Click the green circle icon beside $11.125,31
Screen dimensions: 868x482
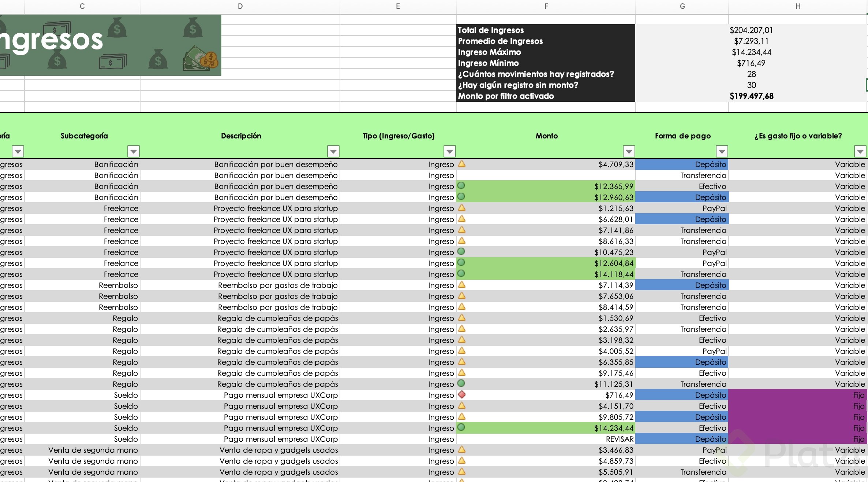click(x=461, y=383)
